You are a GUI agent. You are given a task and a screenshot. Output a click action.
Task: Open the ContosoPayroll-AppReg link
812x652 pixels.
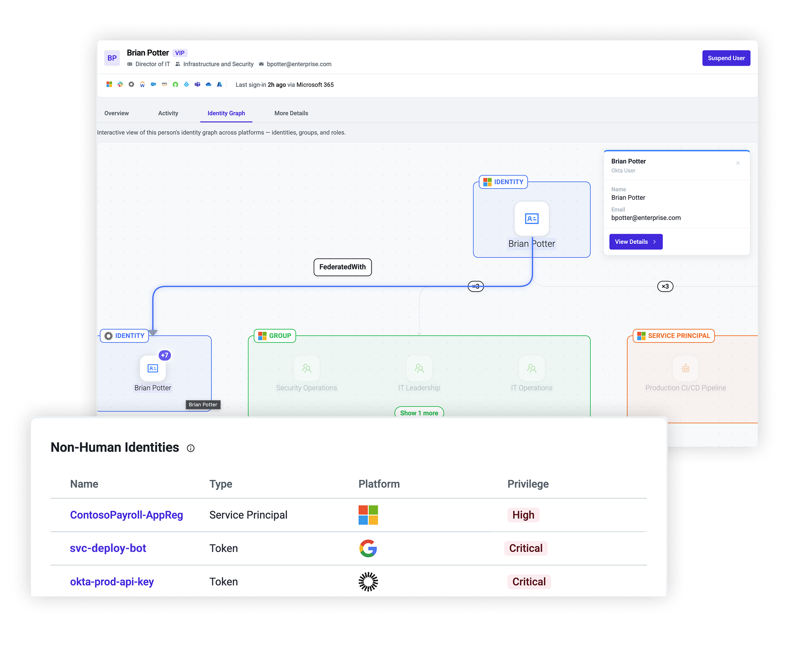(126, 515)
